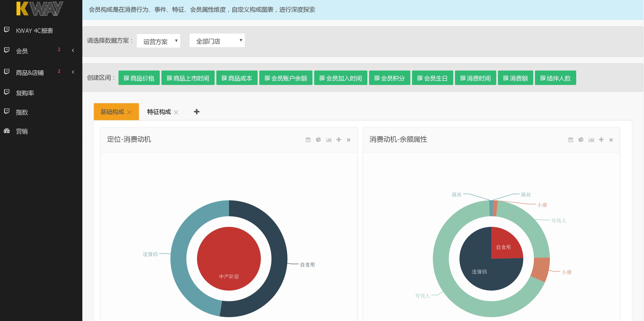The height and width of the screenshot is (321, 644).
Task: Click pie chart icon on 消费动机-余额属性 panel
Action: pos(581,140)
